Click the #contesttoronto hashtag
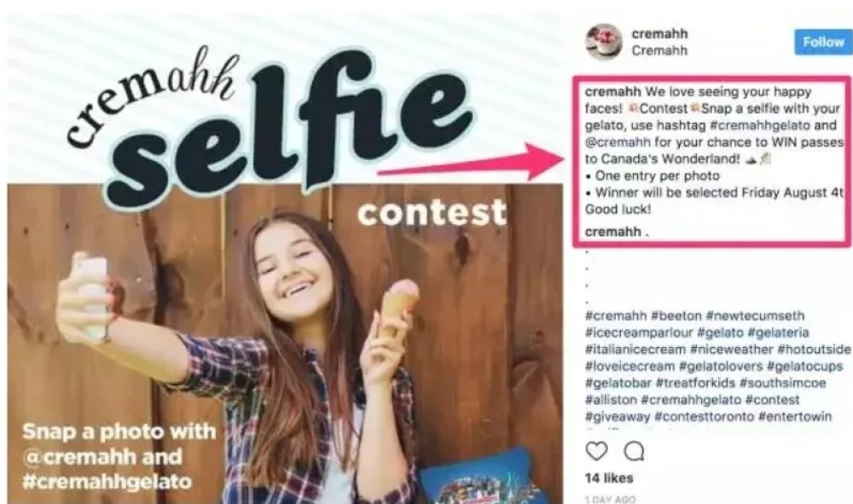 [704, 416]
